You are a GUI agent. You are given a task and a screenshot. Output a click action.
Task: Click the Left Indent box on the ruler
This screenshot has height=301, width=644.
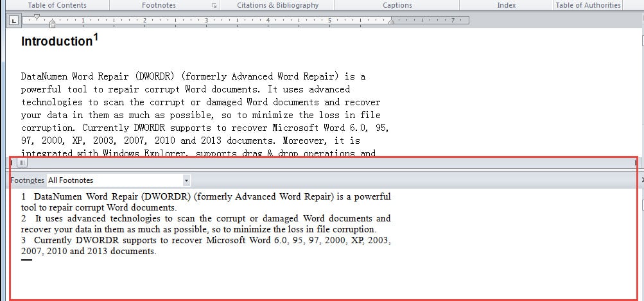(52, 26)
